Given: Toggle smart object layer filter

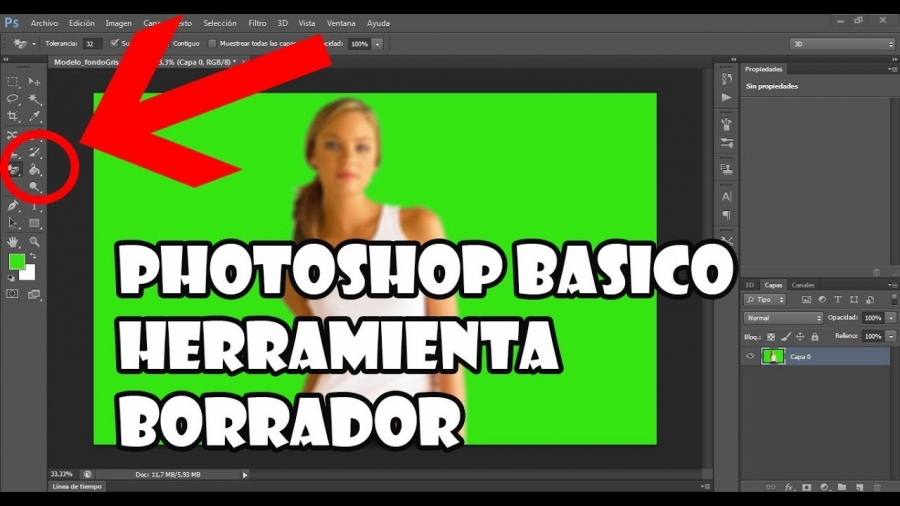Looking at the screenshot, I should click(x=870, y=299).
